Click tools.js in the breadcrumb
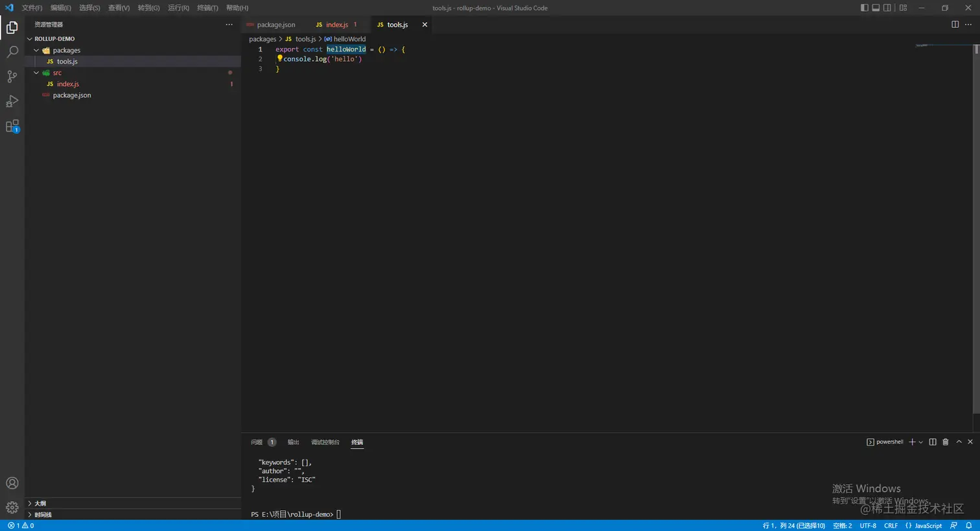Screen dimensions: 980x531 (x=305, y=39)
